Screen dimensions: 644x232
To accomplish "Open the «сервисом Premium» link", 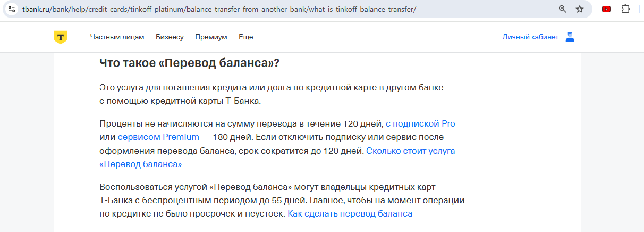I will (158, 137).
